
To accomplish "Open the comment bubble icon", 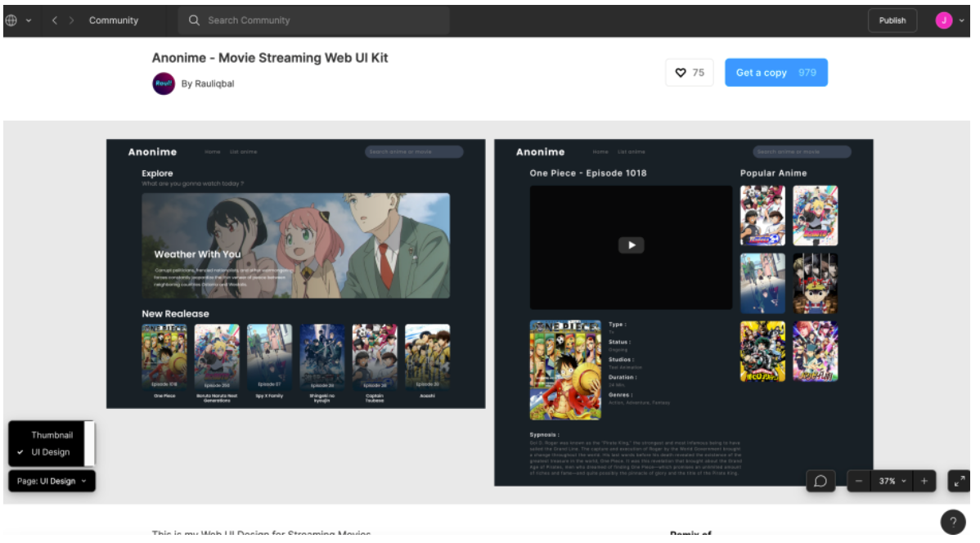I will pyautogui.click(x=820, y=481).
